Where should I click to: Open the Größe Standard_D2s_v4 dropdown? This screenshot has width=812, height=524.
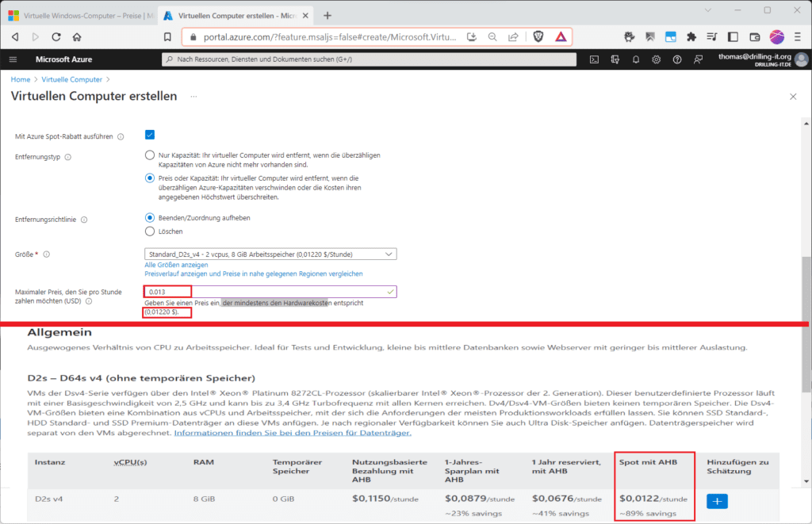point(270,254)
